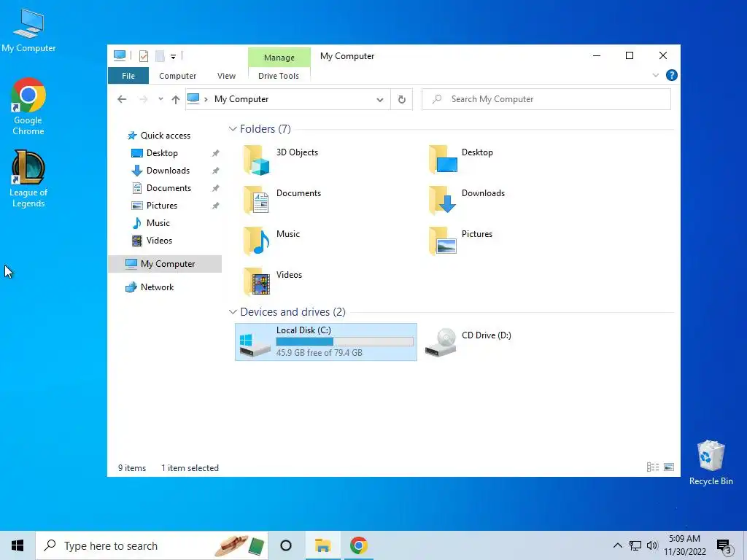Select Music in the navigation pane
The width and height of the screenshot is (747, 560).
(x=158, y=223)
